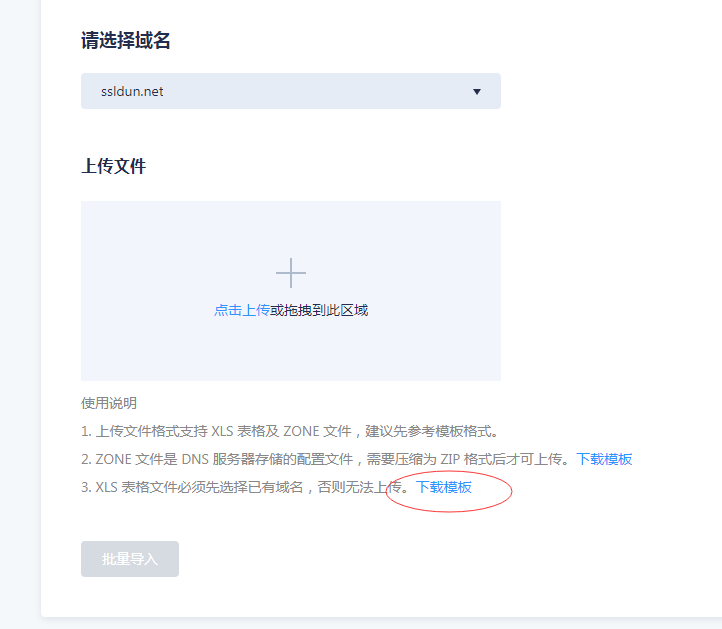Click the "点击上传" upload link
This screenshot has height=629, width=722.
pyautogui.click(x=241, y=310)
